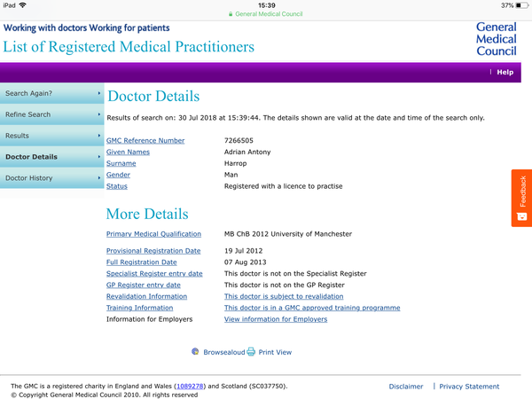Click the General Medical Council logo
Image resolution: width=532 pixels, height=399 pixels.
click(x=496, y=39)
